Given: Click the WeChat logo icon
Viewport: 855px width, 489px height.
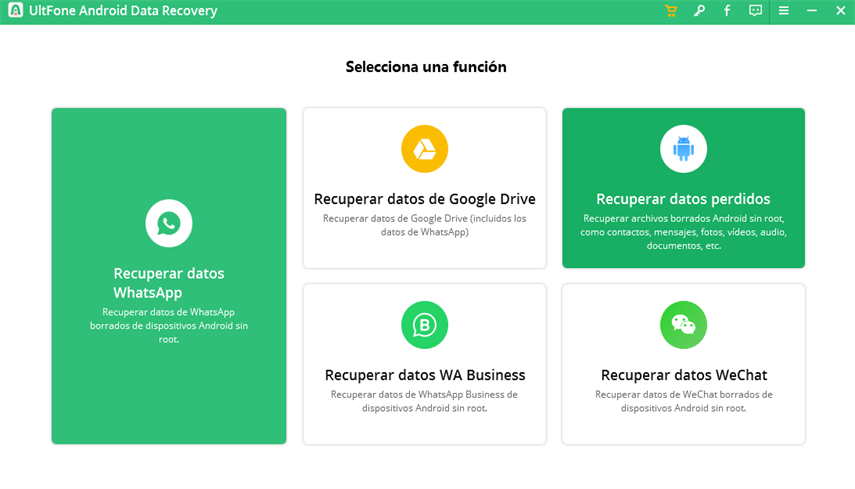Looking at the screenshot, I should click(x=683, y=325).
